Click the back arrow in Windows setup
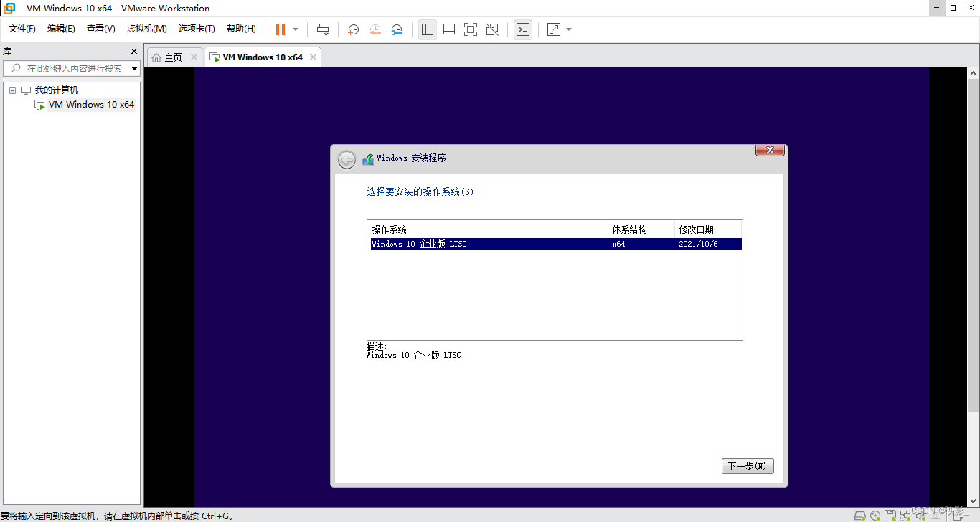The width and height of the screenshot is (980, 522). click(x=347, y=159)
